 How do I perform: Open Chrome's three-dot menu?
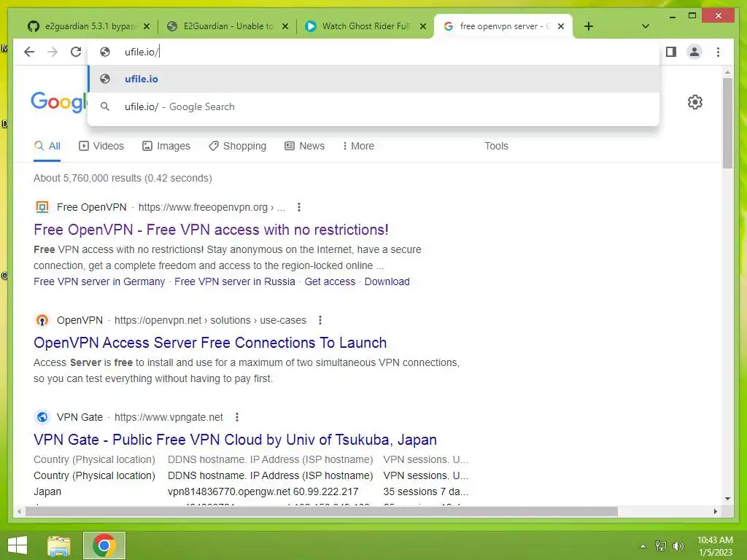718,52
